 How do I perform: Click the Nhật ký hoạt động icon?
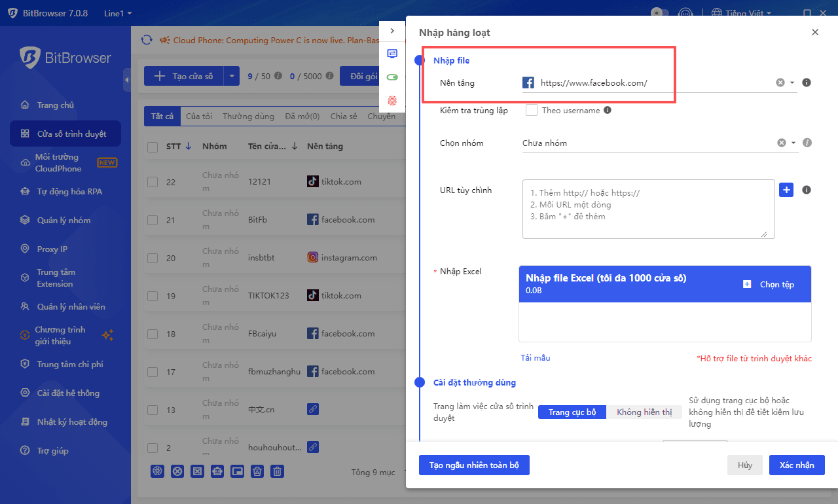point(25,422)
